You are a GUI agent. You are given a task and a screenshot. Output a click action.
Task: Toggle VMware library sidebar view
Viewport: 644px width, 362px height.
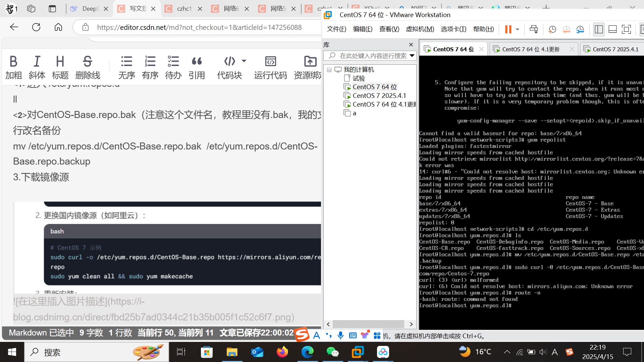tap(599, 29)
